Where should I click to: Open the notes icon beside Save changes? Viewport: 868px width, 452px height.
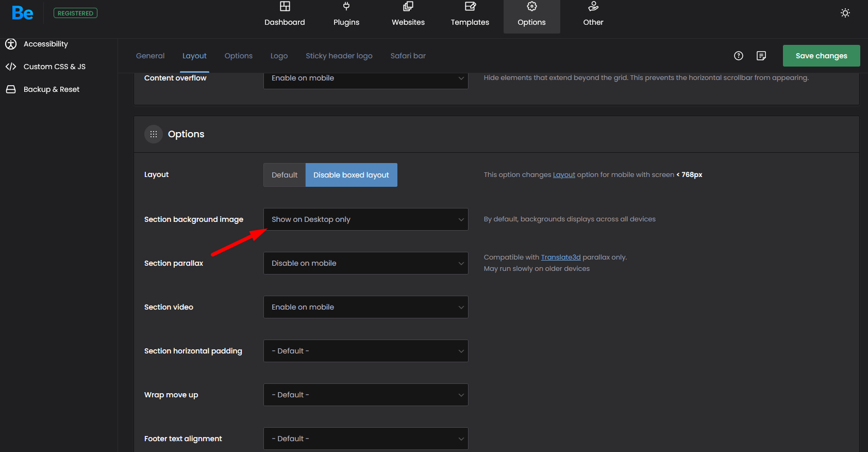761,56
